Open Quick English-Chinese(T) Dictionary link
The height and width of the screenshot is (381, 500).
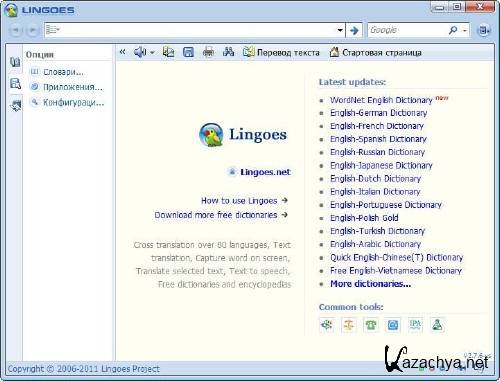397,257
